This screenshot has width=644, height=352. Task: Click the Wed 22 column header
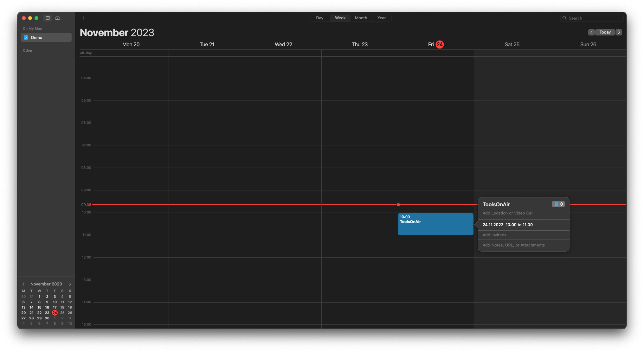coord(283,44)
